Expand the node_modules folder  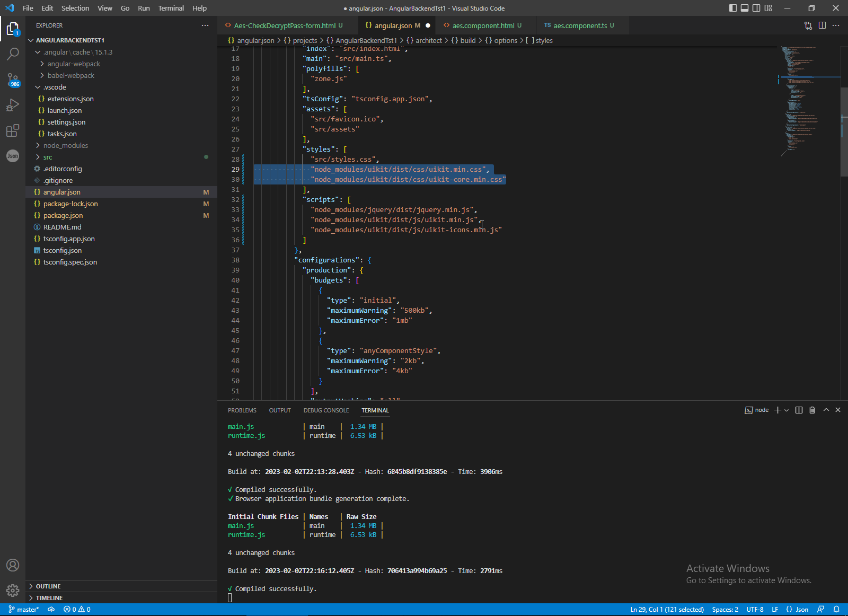[66, 145]
